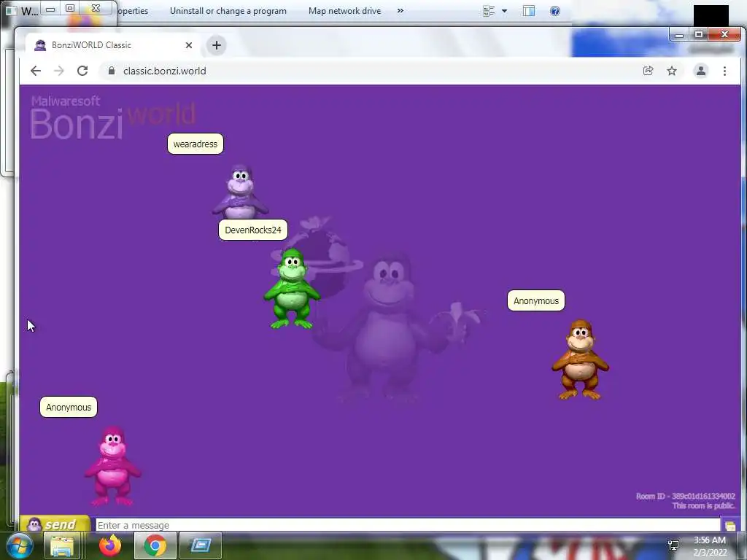
Task: Click the BonziWORLD logo
Action: [x=113, y=117]
